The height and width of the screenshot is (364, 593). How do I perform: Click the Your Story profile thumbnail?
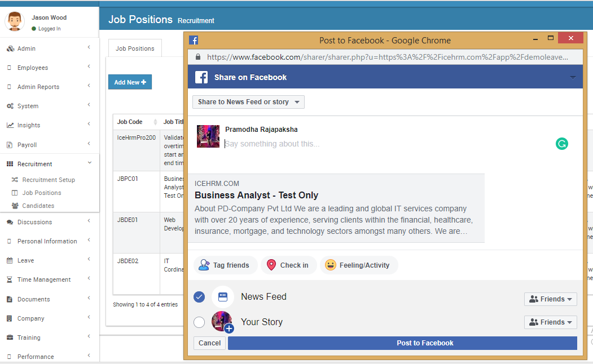(222, 322)
